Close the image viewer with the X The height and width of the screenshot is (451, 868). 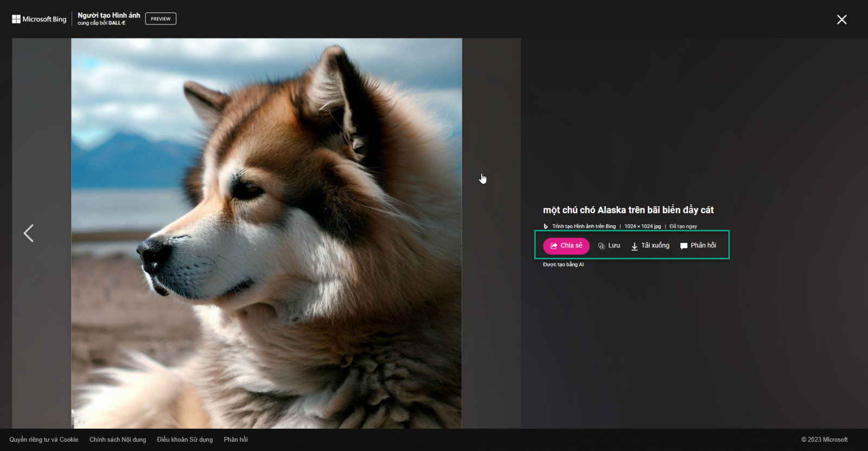841,20
